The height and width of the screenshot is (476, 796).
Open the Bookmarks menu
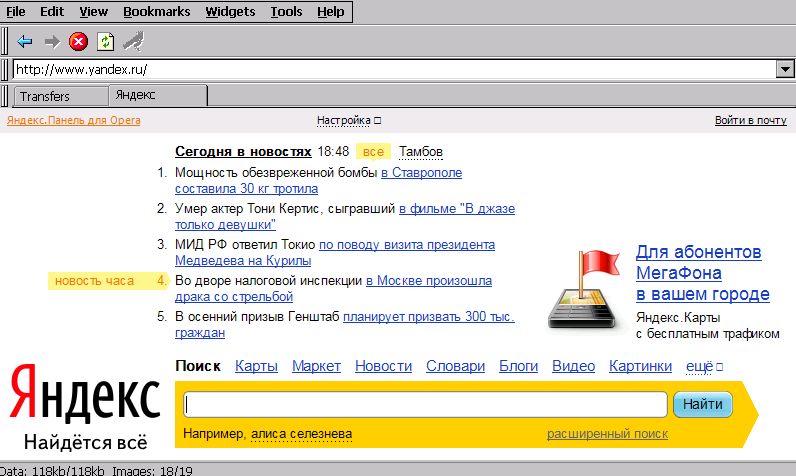coord(158,12)
